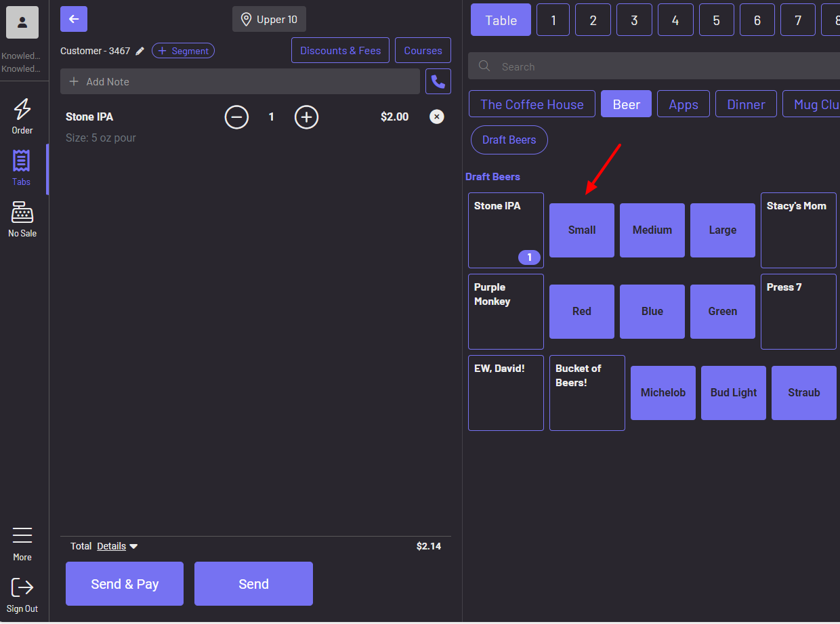Click the Add Note field

[x=239, y=81]
